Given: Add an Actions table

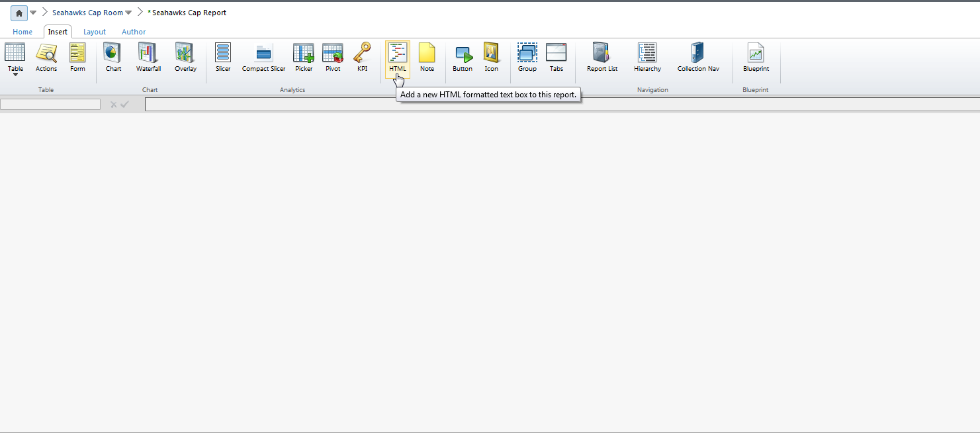Looking at the screenshot, I should point(46,58).
